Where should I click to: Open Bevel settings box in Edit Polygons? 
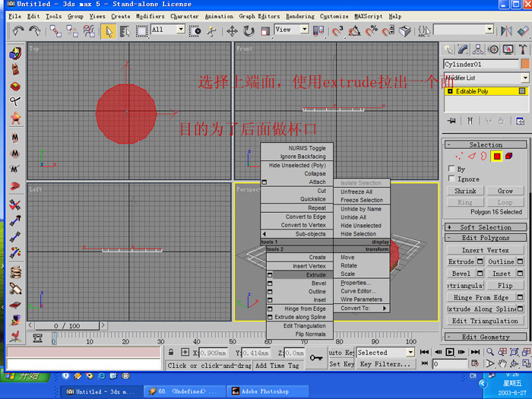tap(480, 274)
